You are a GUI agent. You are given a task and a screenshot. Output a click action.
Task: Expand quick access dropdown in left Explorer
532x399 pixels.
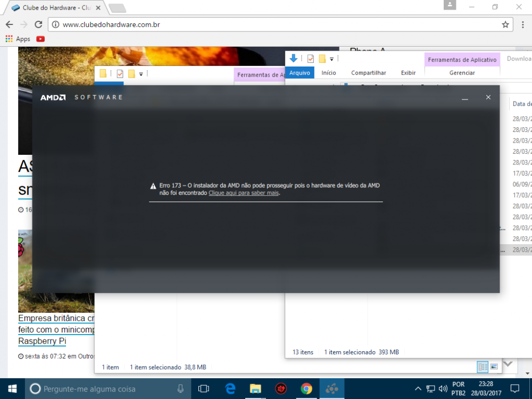[x=141, y=74]
